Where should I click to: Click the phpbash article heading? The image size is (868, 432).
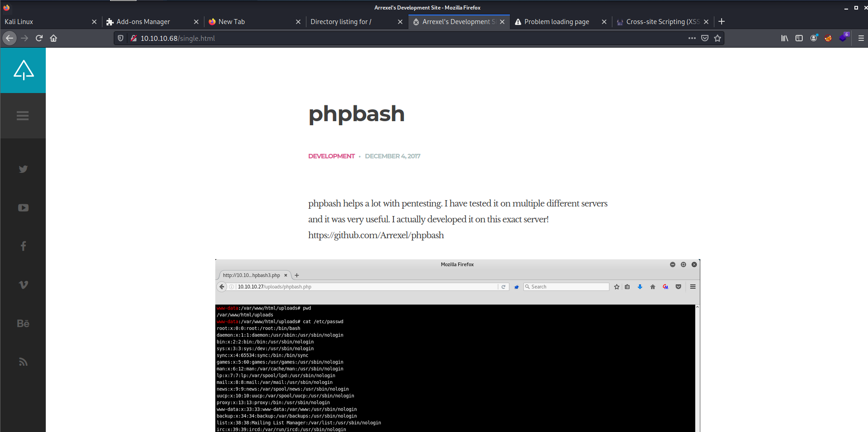pyautogui.click(x=356, y=113)
